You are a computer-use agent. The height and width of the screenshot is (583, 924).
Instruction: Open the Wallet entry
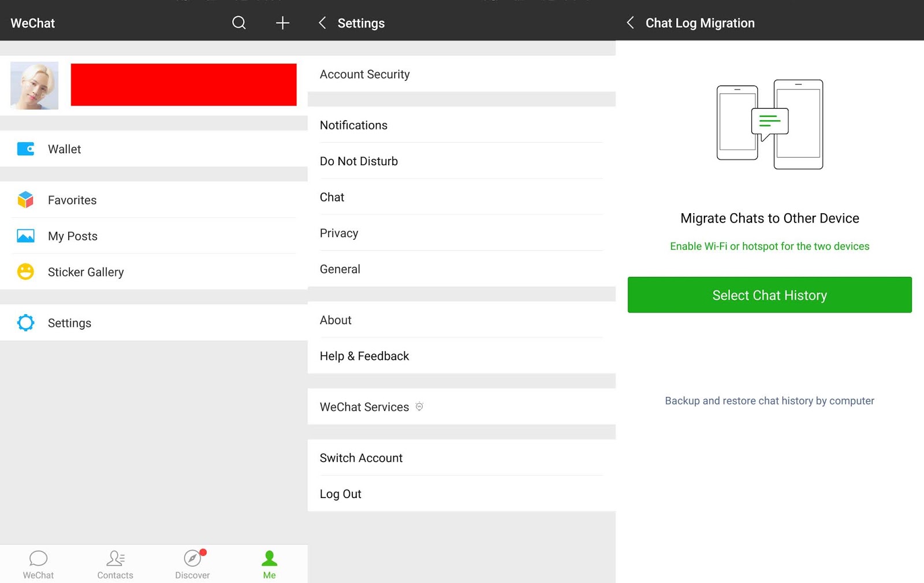(154, 149)
